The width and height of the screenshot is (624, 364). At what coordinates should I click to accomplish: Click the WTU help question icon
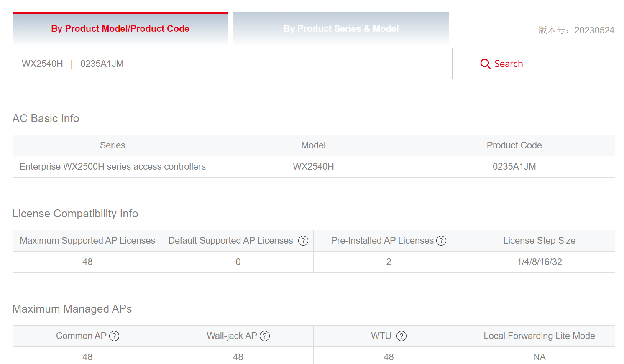click(402, 336)
